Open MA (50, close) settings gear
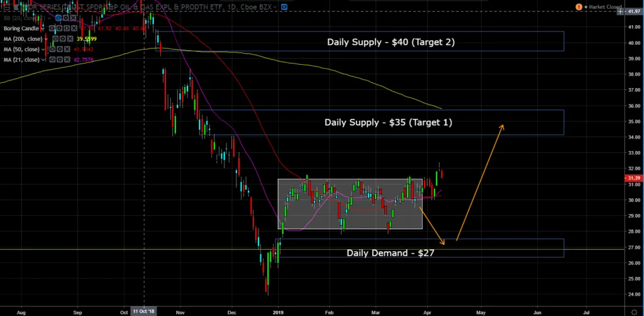The image size is (644, 316). [60, 49]
